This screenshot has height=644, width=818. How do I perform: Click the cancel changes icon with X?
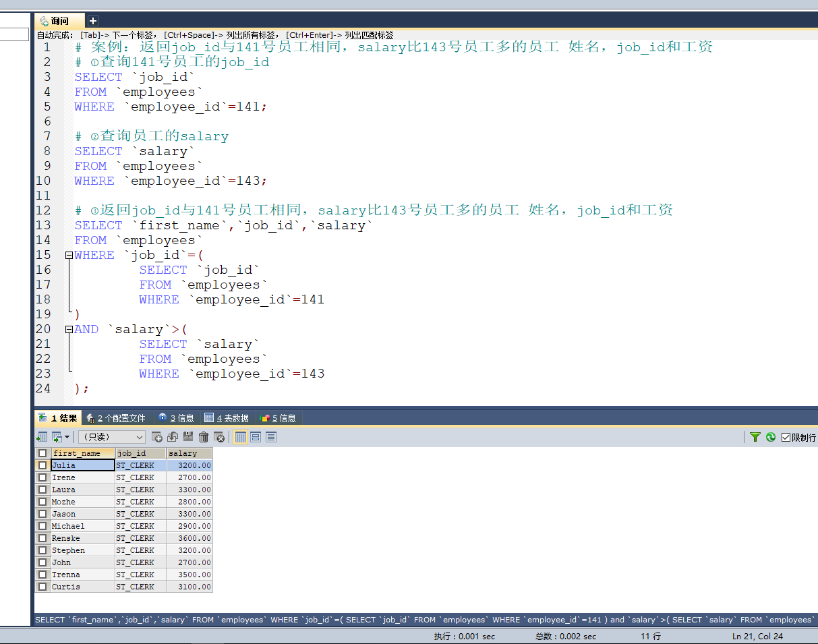219,437
